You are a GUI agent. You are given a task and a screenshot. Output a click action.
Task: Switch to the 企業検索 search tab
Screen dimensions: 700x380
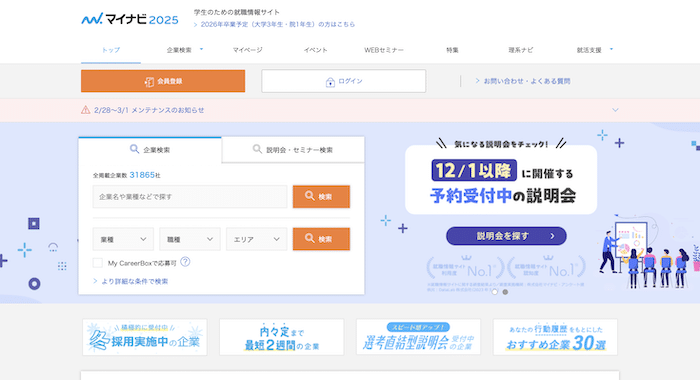click(x=150, y=150)
